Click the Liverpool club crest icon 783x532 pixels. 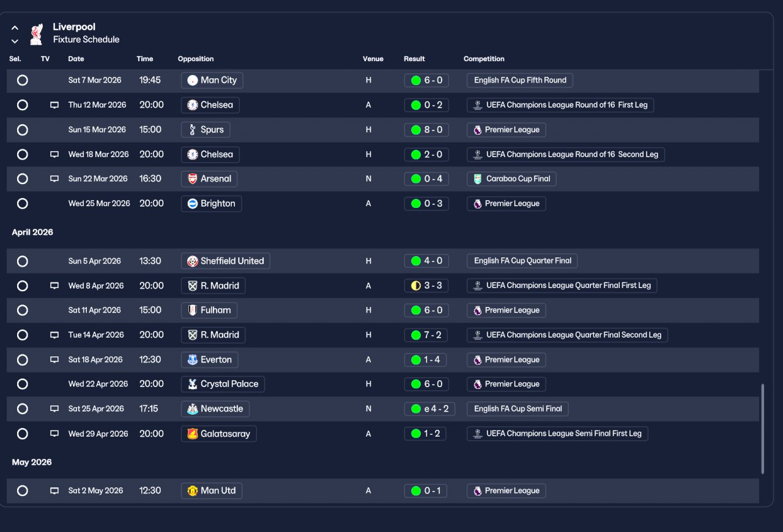pos(36,34)
